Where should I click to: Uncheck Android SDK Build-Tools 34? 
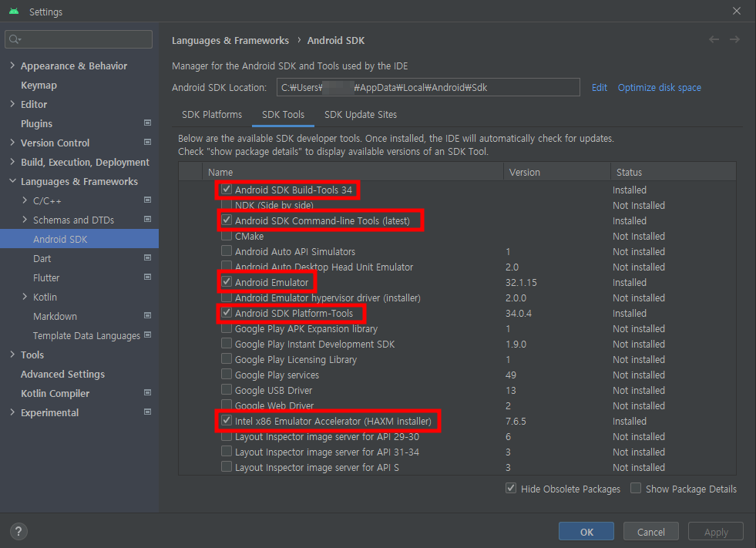[226, 189]
